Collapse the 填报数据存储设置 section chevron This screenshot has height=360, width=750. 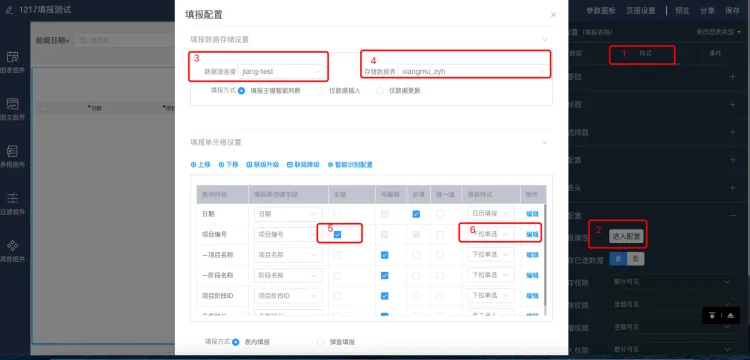tap(544, 39)
